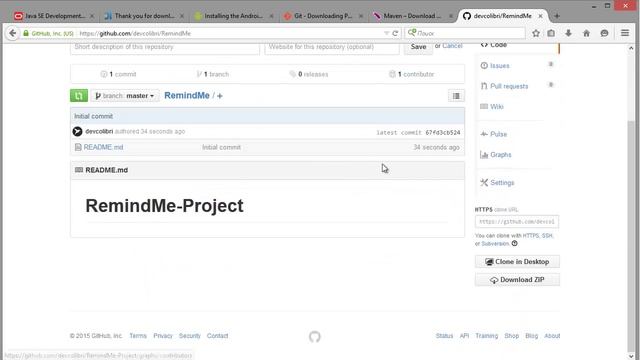The image size is (640, 360).
Task: Open the Security footer link
Action: tap(190, 336)
